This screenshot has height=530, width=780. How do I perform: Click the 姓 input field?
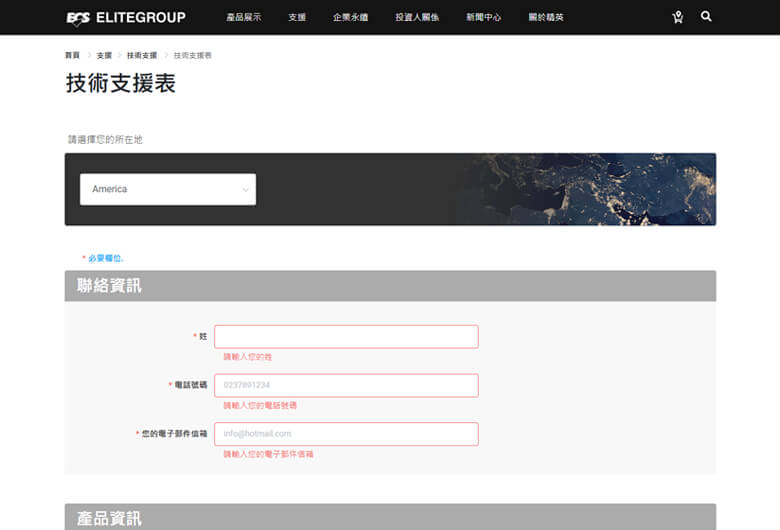click(x=346, y=336)
